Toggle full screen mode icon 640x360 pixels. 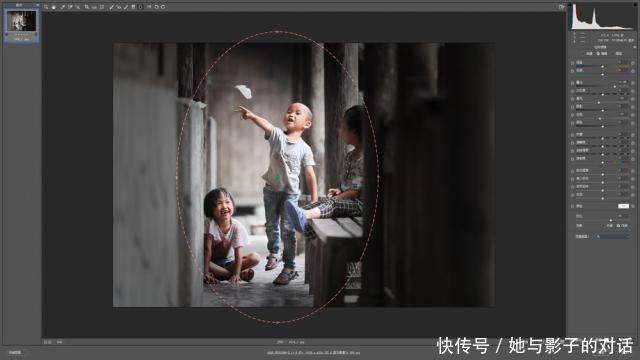[x=562, y=7]
